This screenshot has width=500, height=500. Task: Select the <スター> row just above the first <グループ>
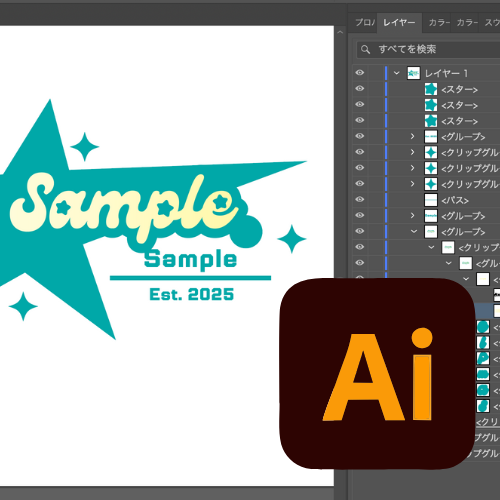click(459, 121)
